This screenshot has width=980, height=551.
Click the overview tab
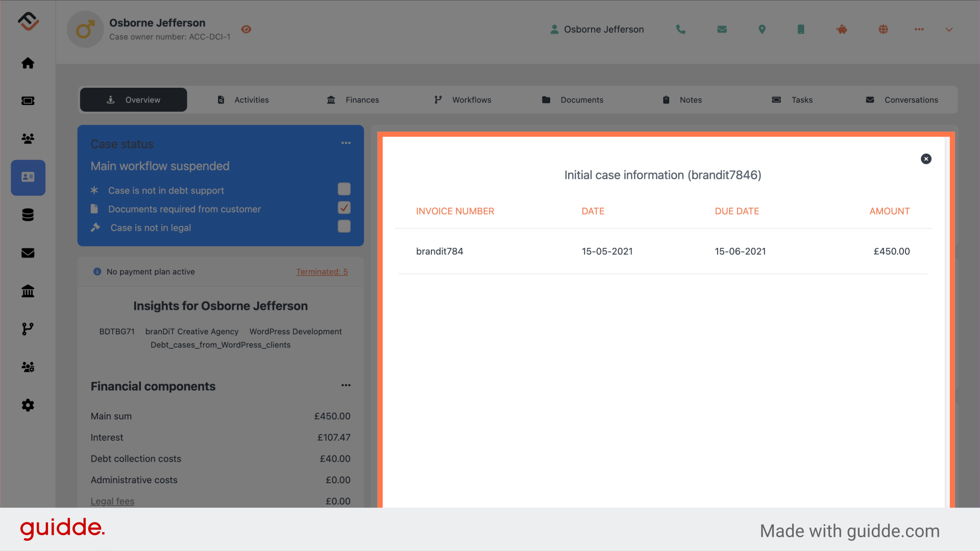[x=133, y=99]
